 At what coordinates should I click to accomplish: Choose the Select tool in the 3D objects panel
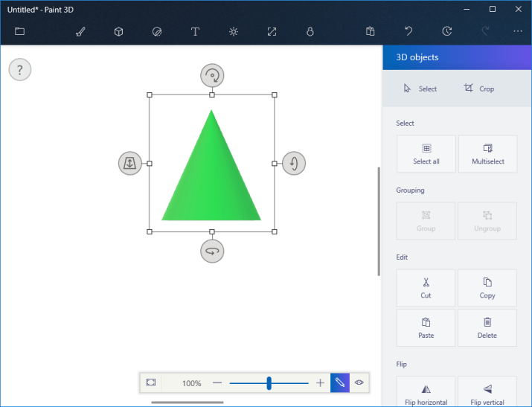pyautogui.click(x=420, y=89)
